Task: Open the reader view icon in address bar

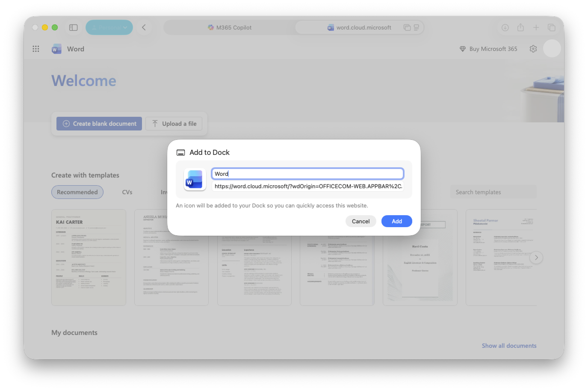Action: click(416, 27)
